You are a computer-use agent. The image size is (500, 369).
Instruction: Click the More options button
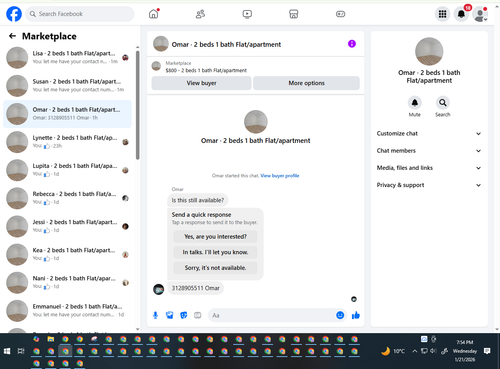click(306, 83)
